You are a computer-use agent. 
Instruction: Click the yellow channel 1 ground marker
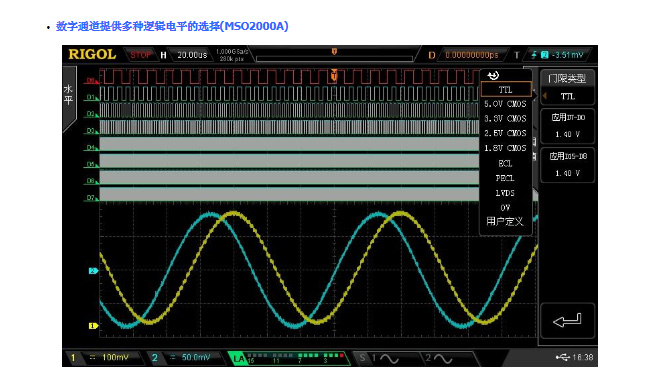[x=93, y=326]
